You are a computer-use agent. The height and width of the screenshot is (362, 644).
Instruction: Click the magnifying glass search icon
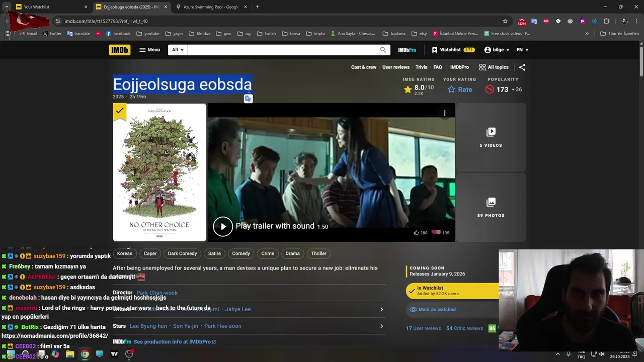coord(383,50)
